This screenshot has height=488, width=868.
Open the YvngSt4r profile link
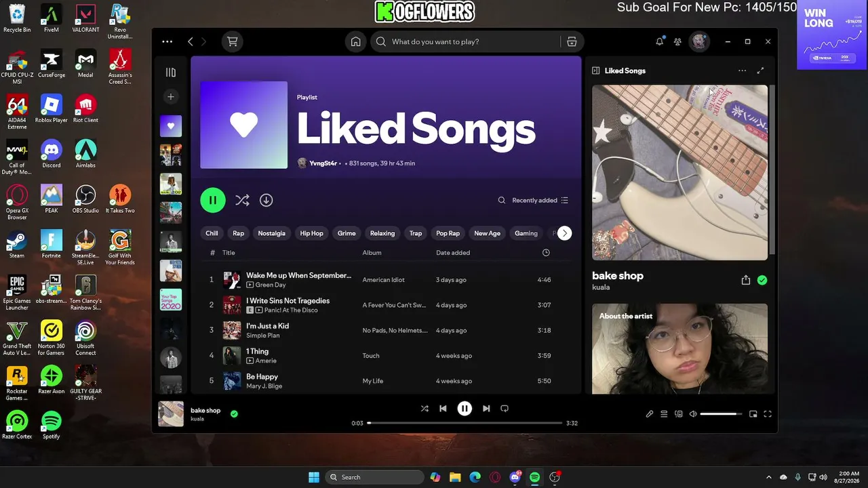(x=323, y=163)
